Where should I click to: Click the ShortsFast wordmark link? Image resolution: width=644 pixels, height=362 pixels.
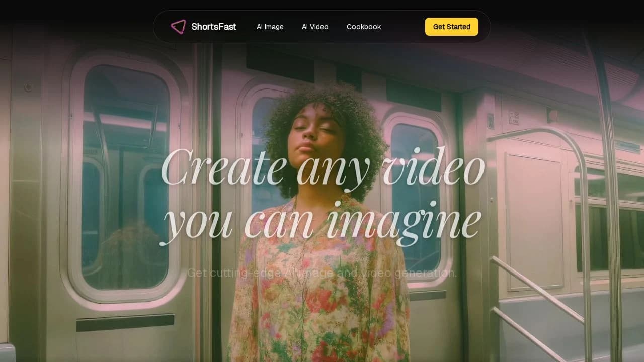tap(214, 27)
